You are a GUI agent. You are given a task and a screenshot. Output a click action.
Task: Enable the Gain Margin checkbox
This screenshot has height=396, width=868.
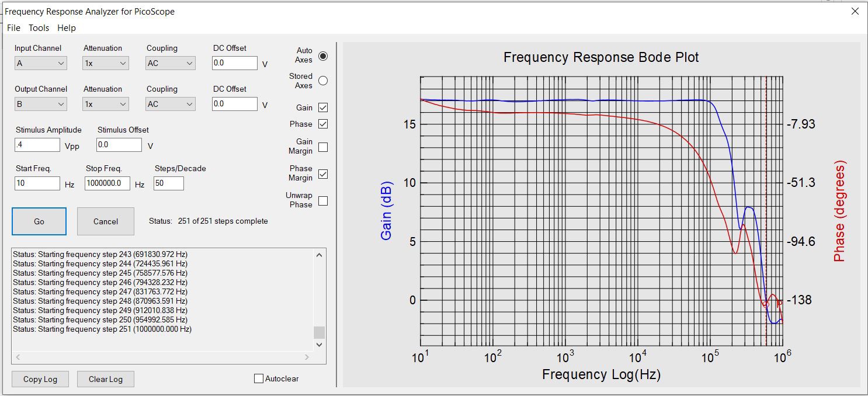point(323,147)
